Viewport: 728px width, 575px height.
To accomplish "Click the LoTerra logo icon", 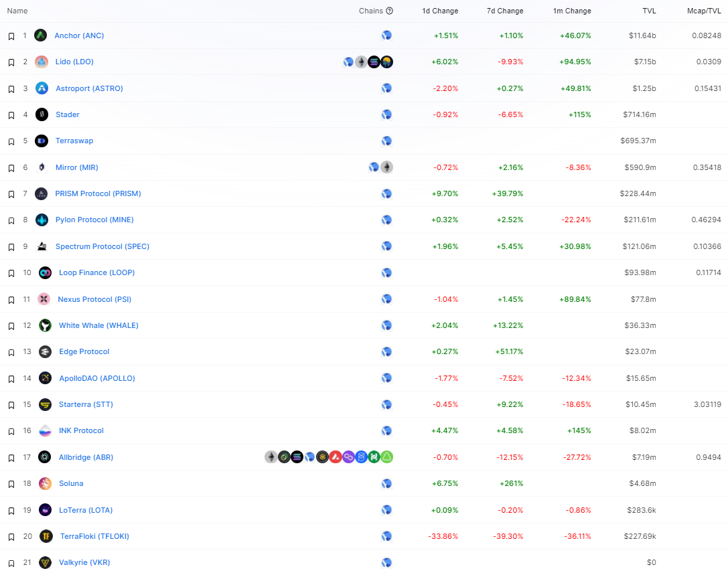I will (45, 509).
